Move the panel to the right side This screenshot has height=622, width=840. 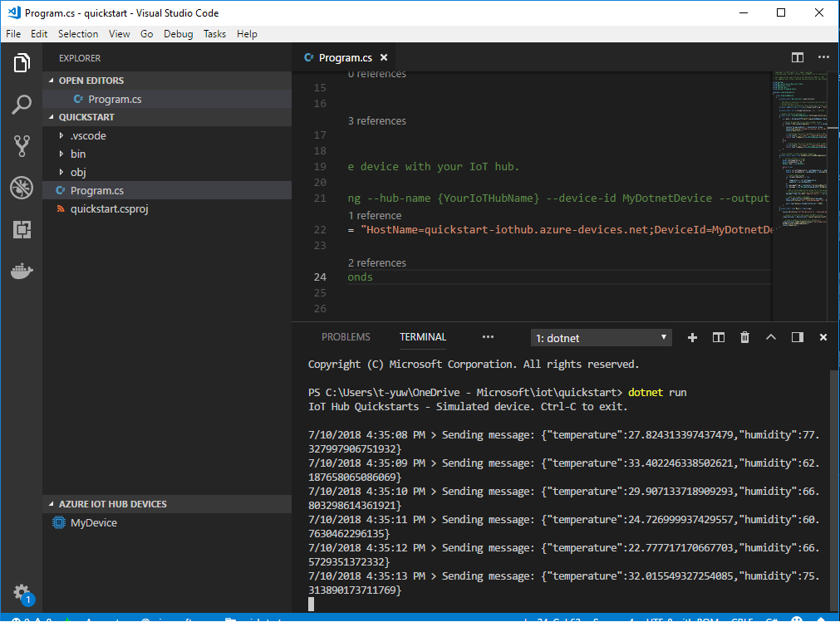coord(797,337)
